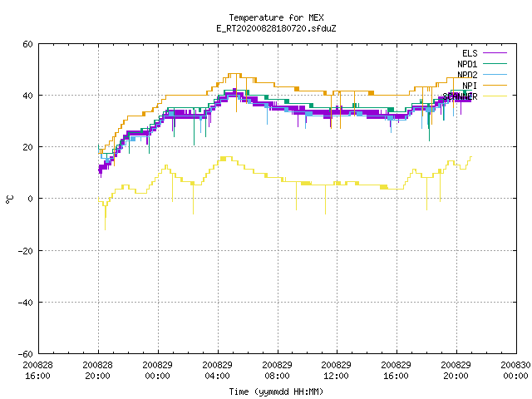Click the 'Time (yymmdd HH:MM)' axis title
The image size is (532, 399).
click(276, 392)
